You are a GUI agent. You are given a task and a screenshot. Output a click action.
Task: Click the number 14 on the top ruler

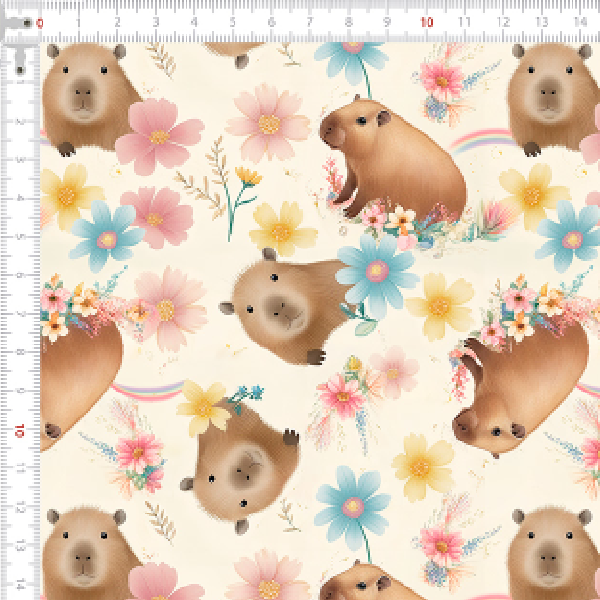click(580, 22)
